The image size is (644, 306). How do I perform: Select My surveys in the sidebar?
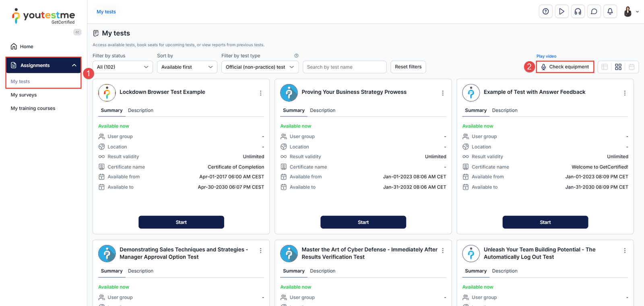[24, 95]
